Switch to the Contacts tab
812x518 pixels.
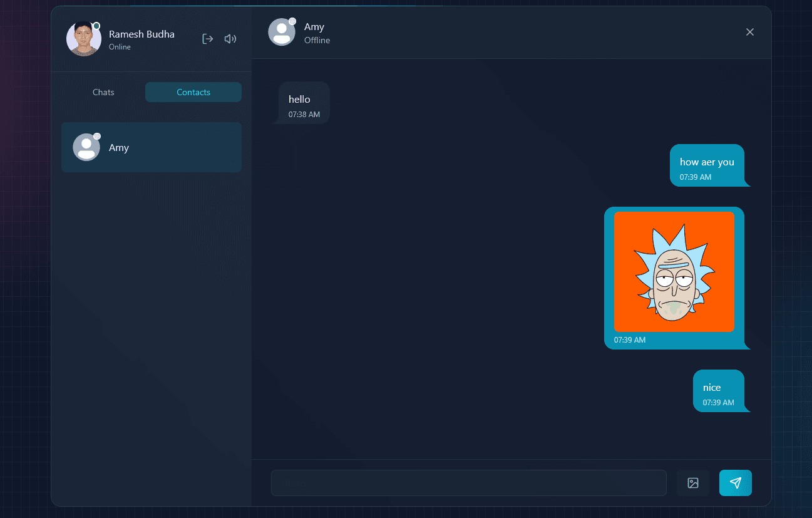(193, 92)
